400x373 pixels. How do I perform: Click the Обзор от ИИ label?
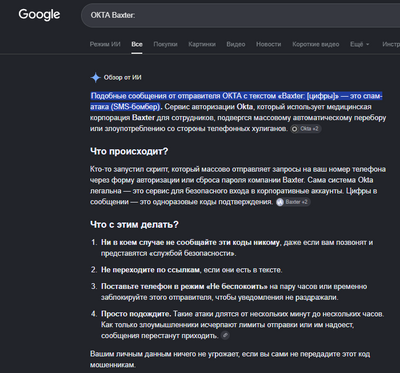pos(122,78)
